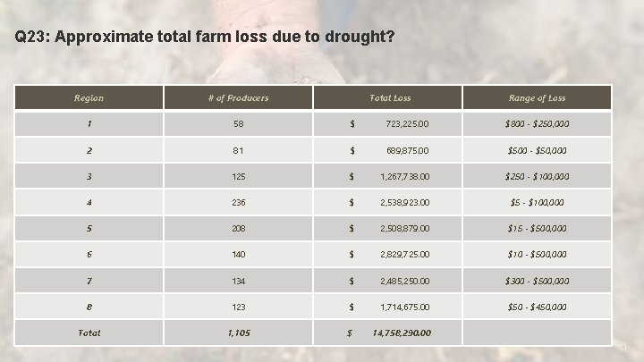Click the 125 producers cell
Screen dimensions: 644x362
coord(238,177)
